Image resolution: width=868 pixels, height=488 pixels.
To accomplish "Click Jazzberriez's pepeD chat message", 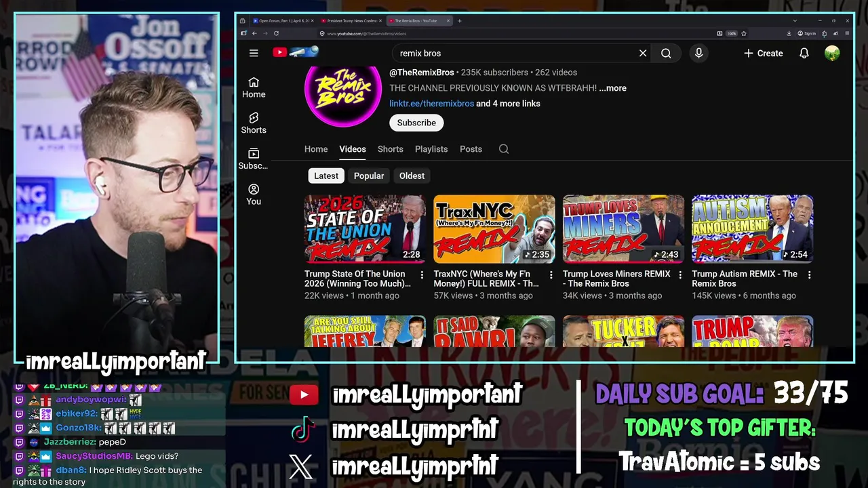I will 113,442.
